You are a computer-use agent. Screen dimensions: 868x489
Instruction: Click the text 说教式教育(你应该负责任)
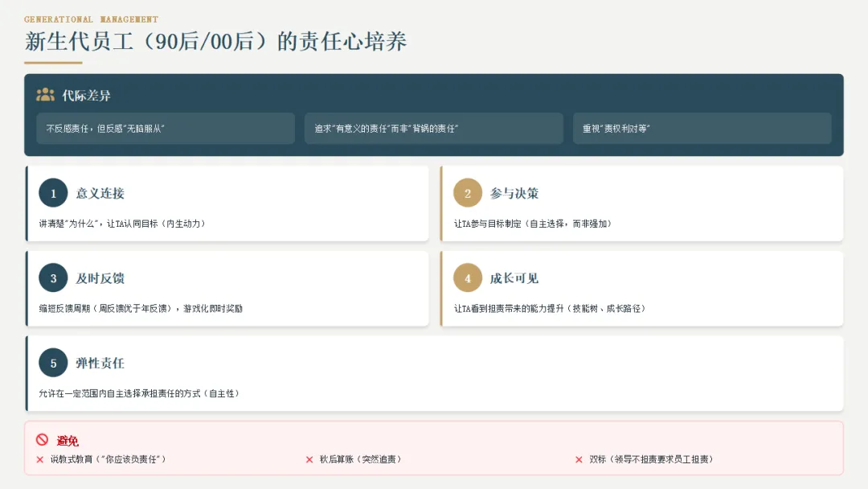point(108,459)
